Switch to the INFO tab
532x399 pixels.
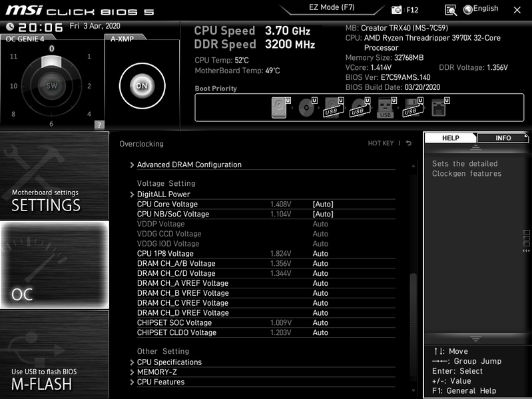503,138
